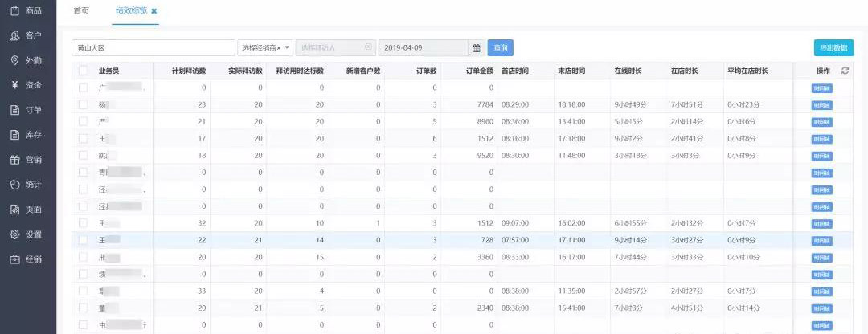
Task: Check the box for the 董 row
Action: click(83, 308)
